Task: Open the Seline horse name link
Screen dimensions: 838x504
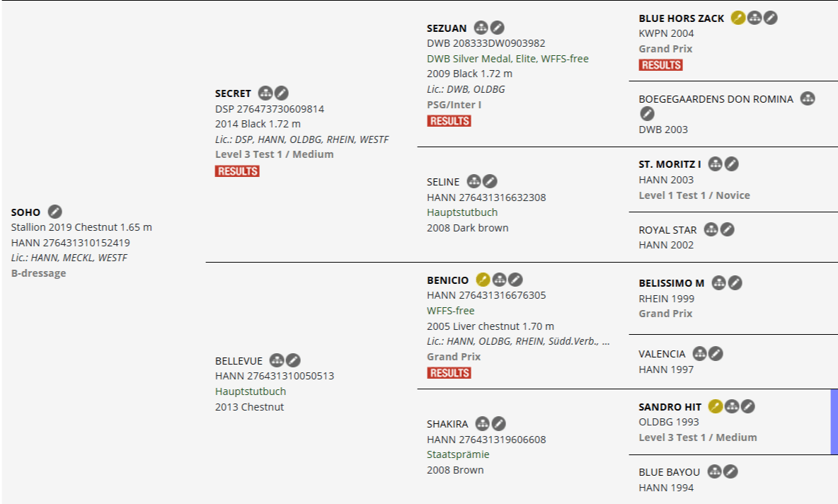Action: 443,182
